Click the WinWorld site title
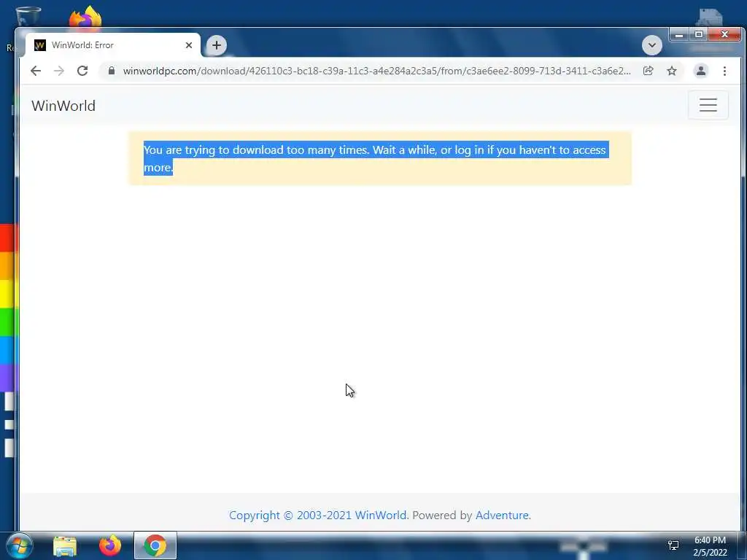 pos(63,106)
